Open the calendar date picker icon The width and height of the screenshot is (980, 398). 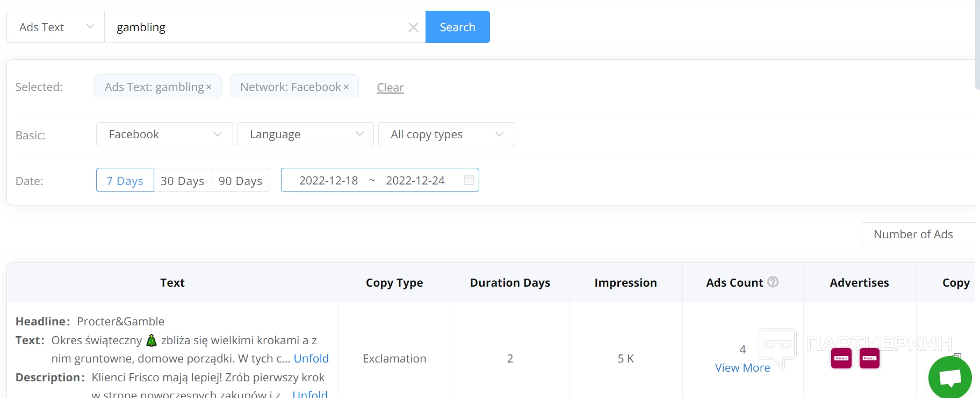[x=469, y=180]
